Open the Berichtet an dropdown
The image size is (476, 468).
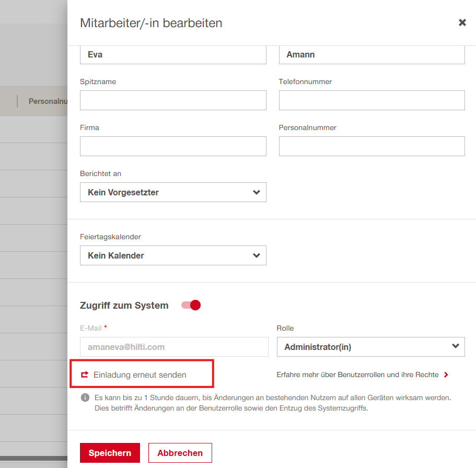click(x=173, y=192)
